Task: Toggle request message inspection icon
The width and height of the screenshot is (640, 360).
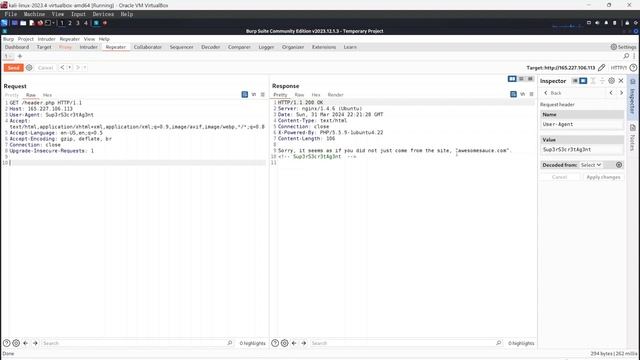Action: coord(244,94)
